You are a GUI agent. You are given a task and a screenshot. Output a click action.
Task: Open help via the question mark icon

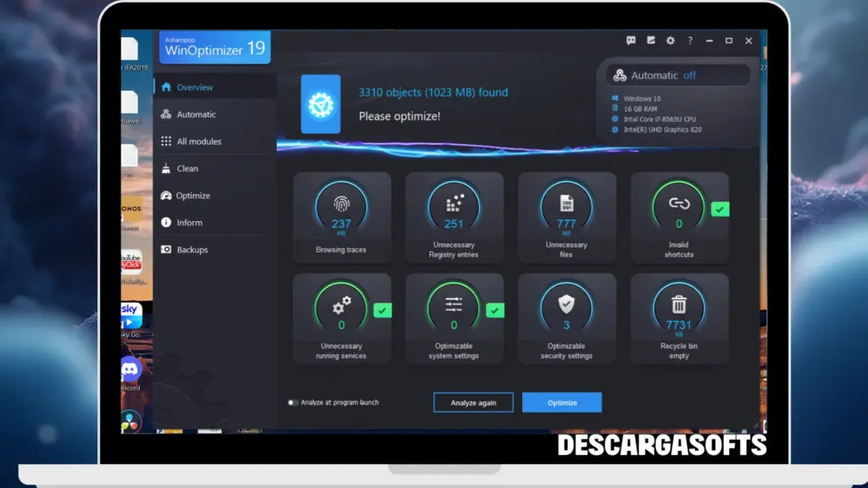click(x=689, y=40)
